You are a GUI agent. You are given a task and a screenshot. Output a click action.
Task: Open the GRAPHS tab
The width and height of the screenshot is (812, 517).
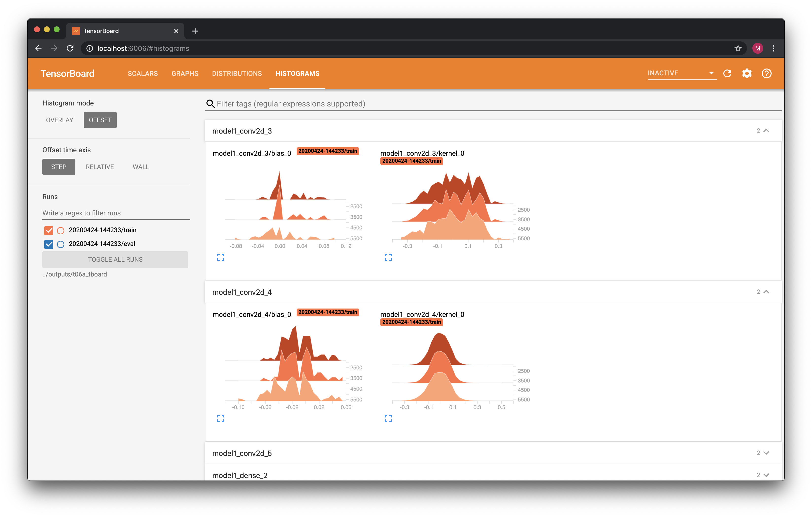pos(185,73)
